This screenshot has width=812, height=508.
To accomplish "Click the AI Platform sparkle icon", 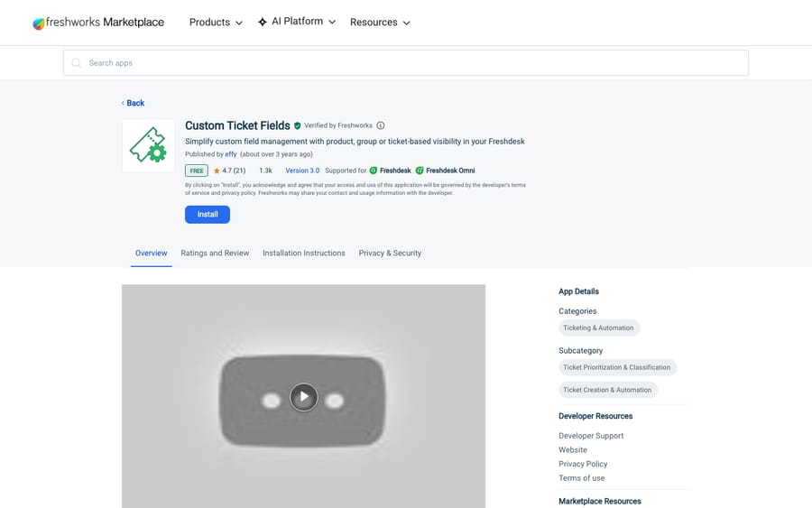I will click(263, 22).
